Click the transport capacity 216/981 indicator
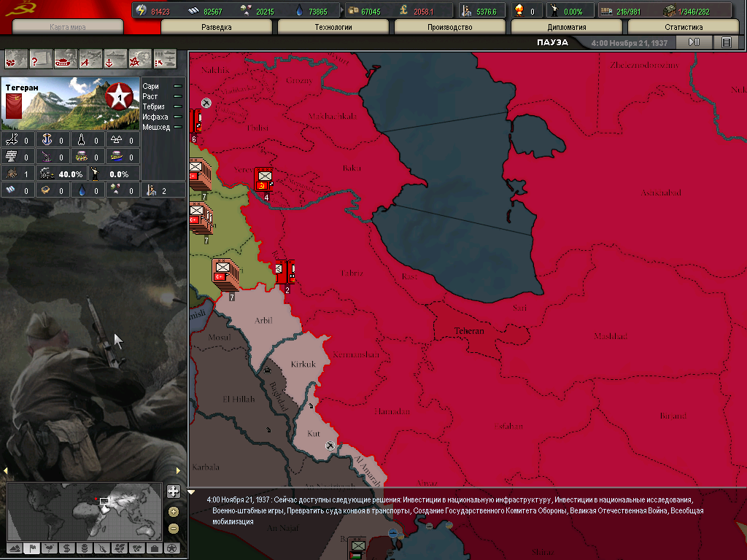The width and height of the screenshot is (747, 560). pos(620,10)
